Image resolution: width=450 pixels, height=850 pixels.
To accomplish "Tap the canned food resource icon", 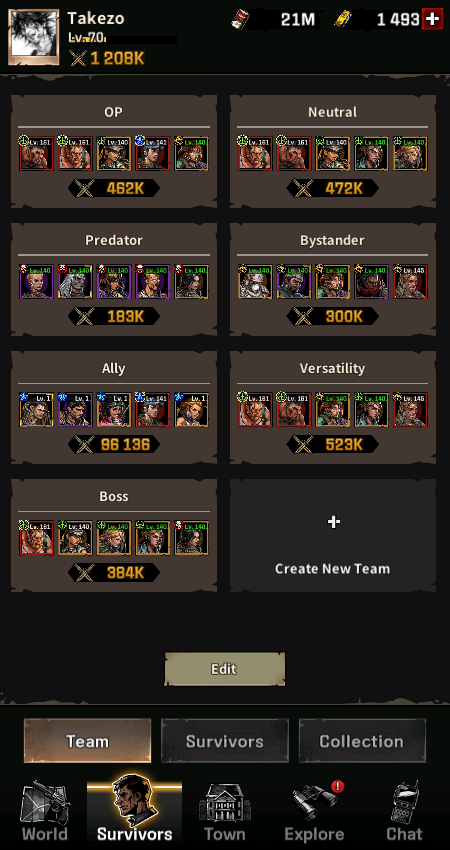I will (x=240, y=20).
